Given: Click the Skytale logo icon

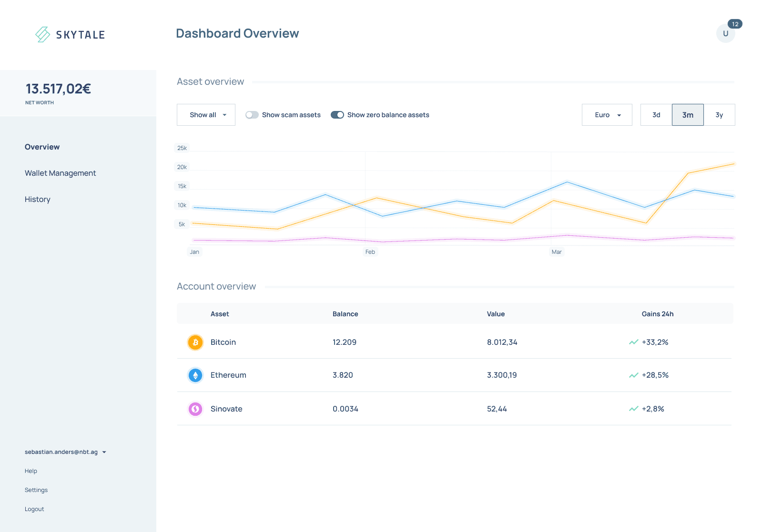Looking at the screenshot, I should pos(42,34).
